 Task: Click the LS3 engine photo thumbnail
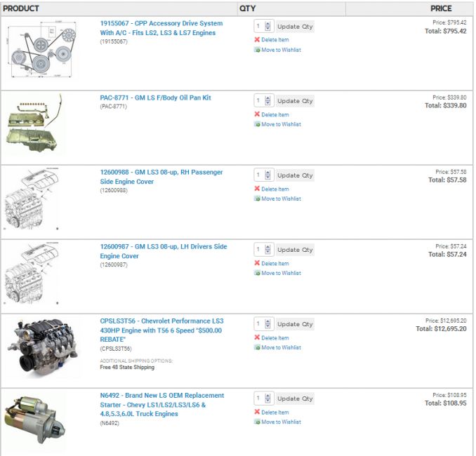click(43, 347)
